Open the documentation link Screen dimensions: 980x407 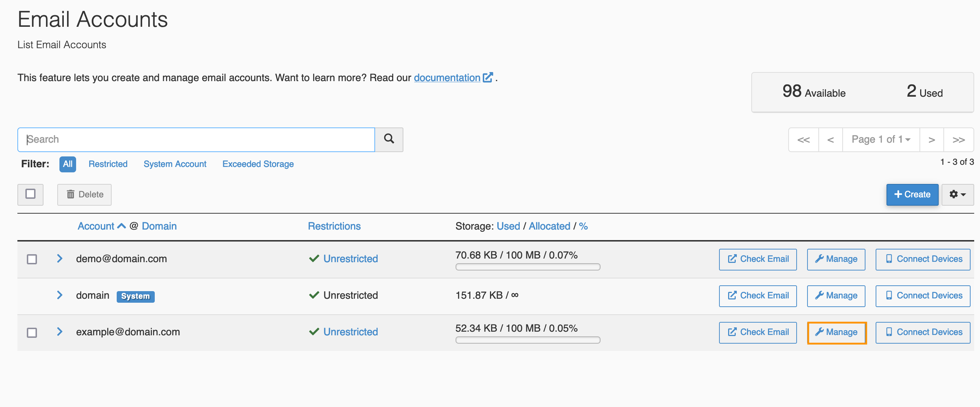pos(447,77)
